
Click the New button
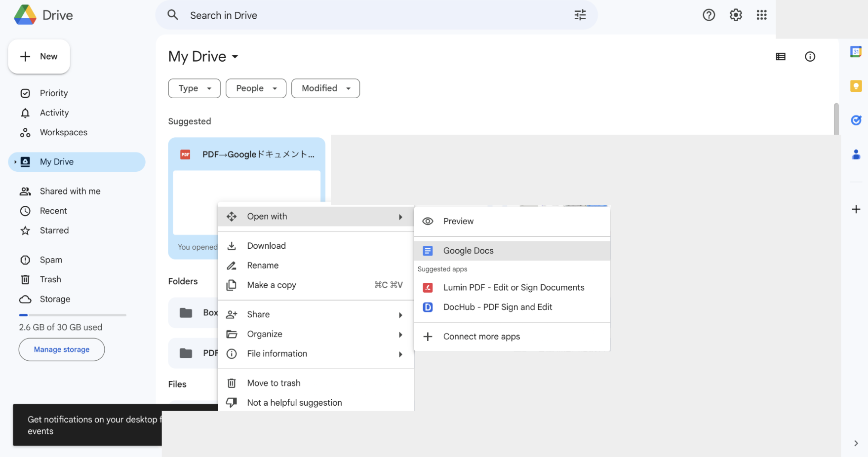[x=39, y=57]
